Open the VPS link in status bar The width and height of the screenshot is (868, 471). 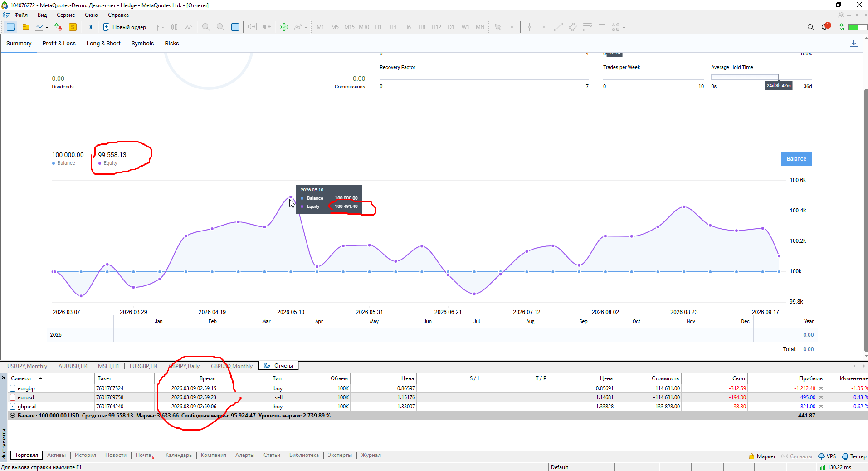827,456
